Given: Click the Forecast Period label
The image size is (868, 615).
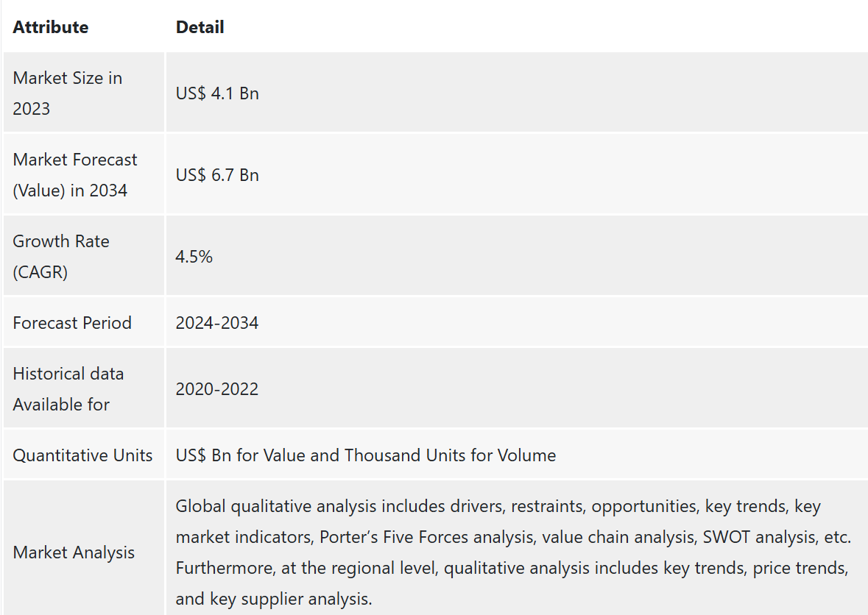Looking at the screenshot, I should [x=72, y=322].
